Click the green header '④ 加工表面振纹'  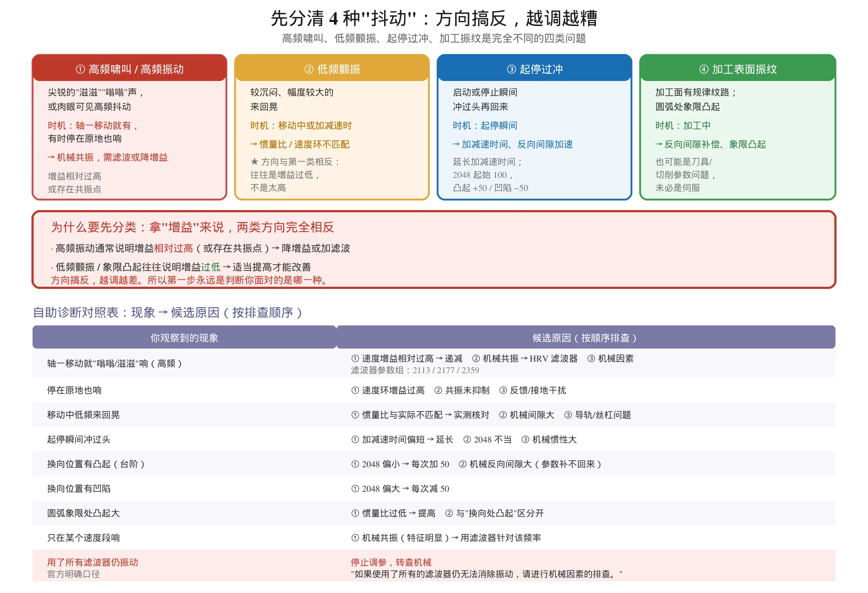tap(738, 69)
